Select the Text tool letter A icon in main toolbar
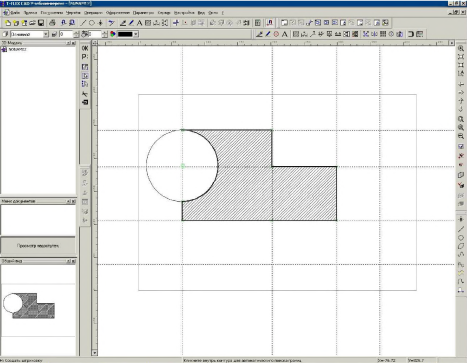This screenshot has height=363, width=467. pos(139,23)
